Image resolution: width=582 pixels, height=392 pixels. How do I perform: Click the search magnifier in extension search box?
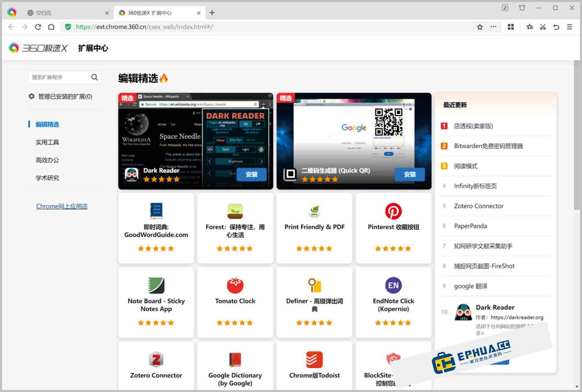pos(94,77)
